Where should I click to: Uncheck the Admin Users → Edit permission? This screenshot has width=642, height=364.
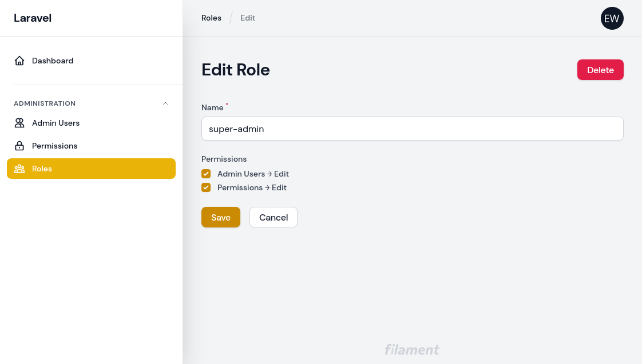206,174
